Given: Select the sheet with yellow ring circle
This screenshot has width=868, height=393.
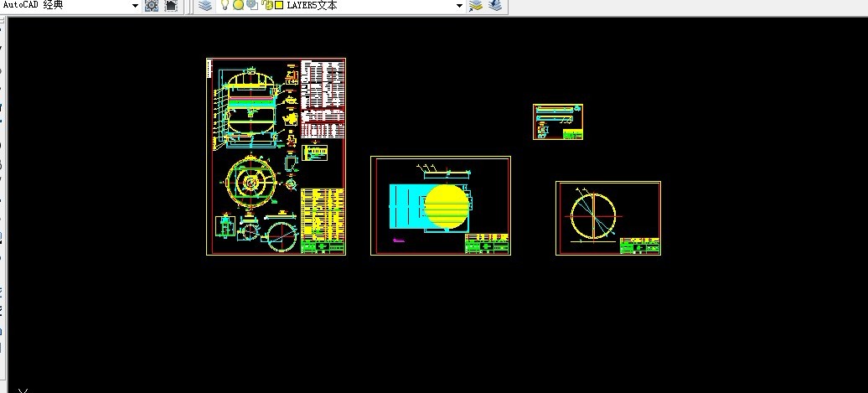Looking at the screenshot, I should pos(608,218).
